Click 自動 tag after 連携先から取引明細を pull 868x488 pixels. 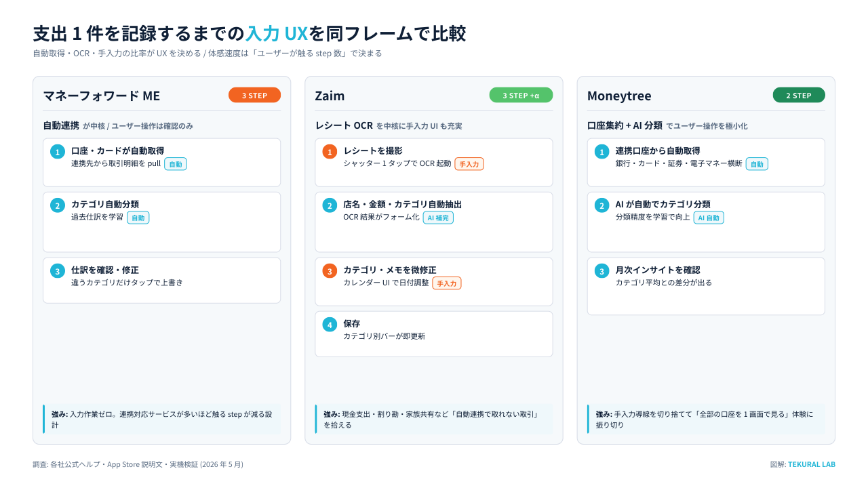(176, 164)
